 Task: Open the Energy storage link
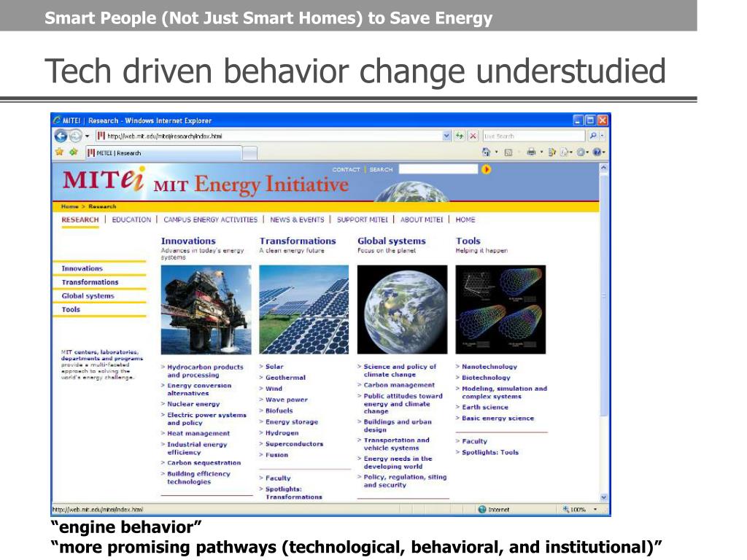(x=292, y=422)
